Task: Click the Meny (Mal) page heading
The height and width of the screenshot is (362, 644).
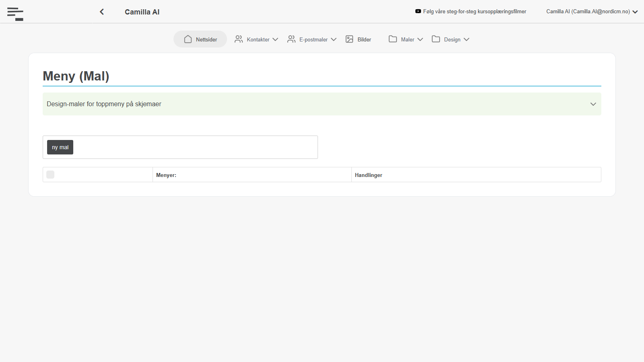Action: [76, 76]
